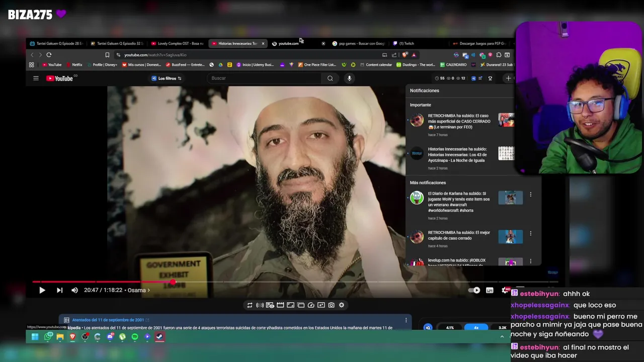Screen dimensions: 644x362
Task: Switch to Tantei Gakuen Q Episode 28 tab
Action: point(56,43)
